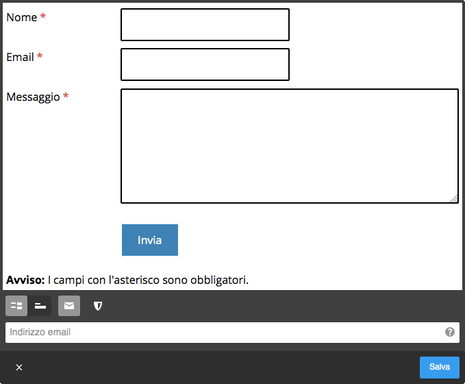Focus the Email input field
Screen dimensions: 465x384
tap(205, 64)
